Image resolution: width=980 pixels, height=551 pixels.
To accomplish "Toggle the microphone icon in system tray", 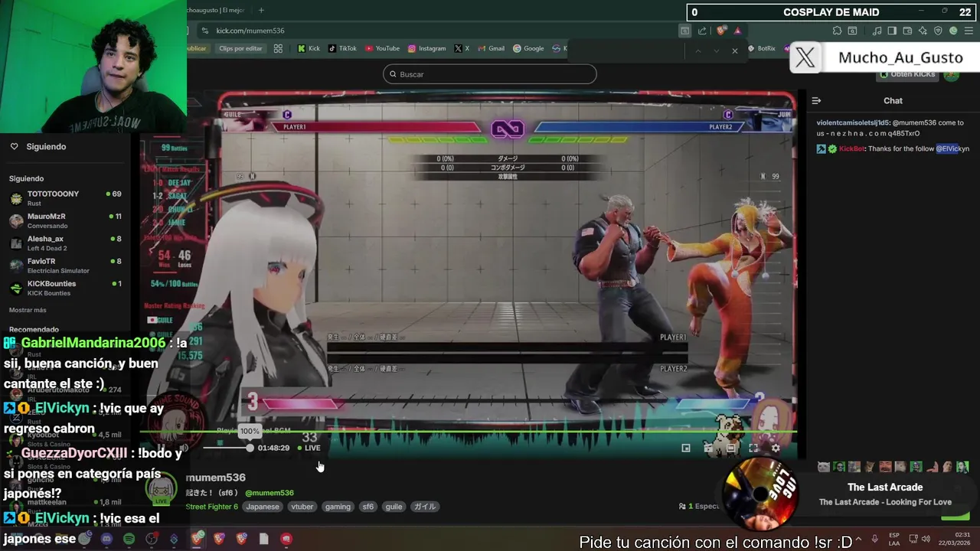I will (874, 539).
